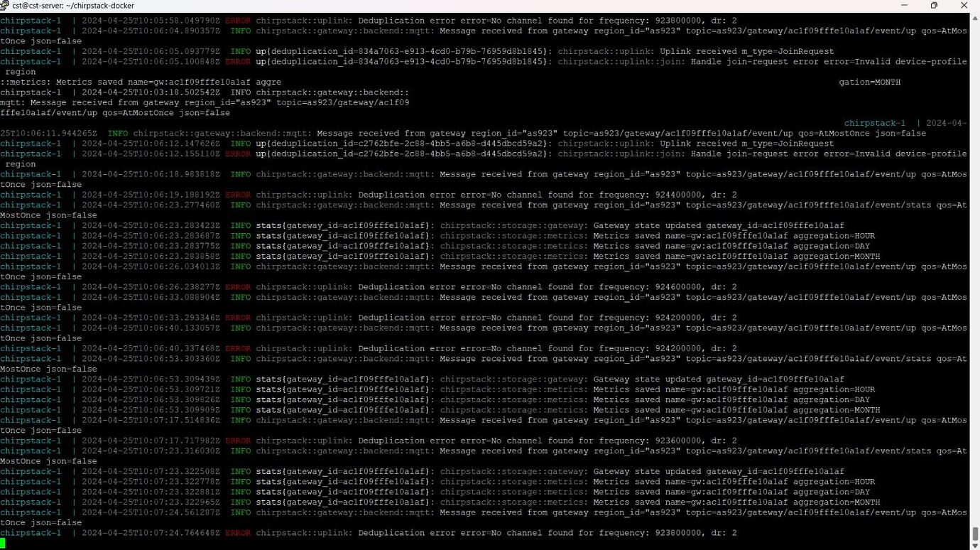
Task: Restore down the terminal window
Action: [934, 5]
